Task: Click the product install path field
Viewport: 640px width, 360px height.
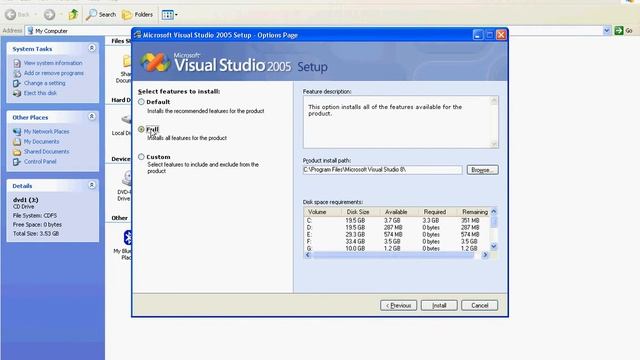Action: 382,169
